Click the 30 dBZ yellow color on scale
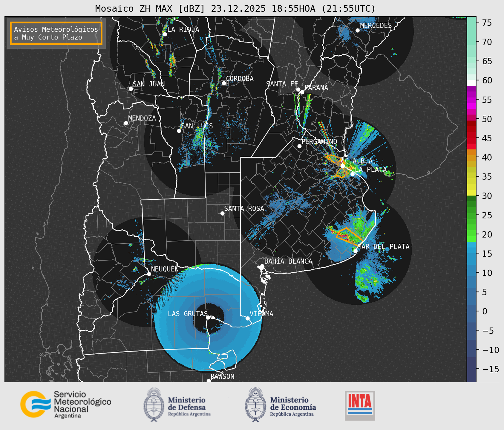504x430 pixels. [471, 193]
